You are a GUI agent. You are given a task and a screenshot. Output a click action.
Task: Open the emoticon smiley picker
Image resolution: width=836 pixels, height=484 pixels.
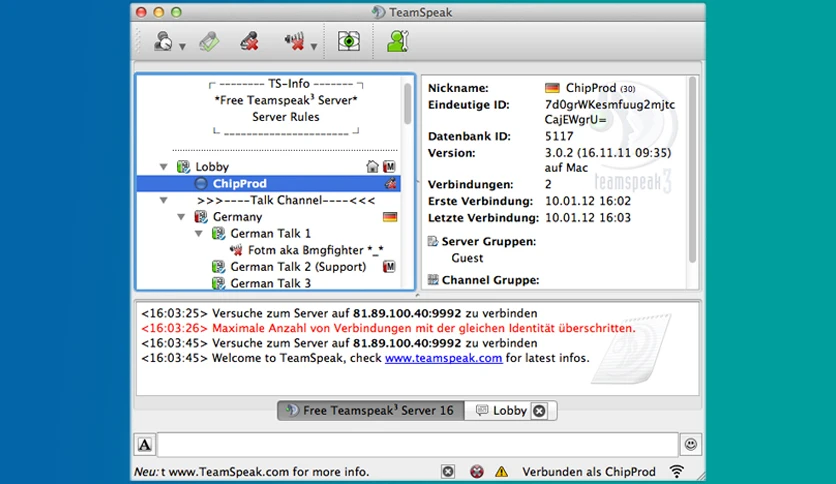tap(690, 445)
